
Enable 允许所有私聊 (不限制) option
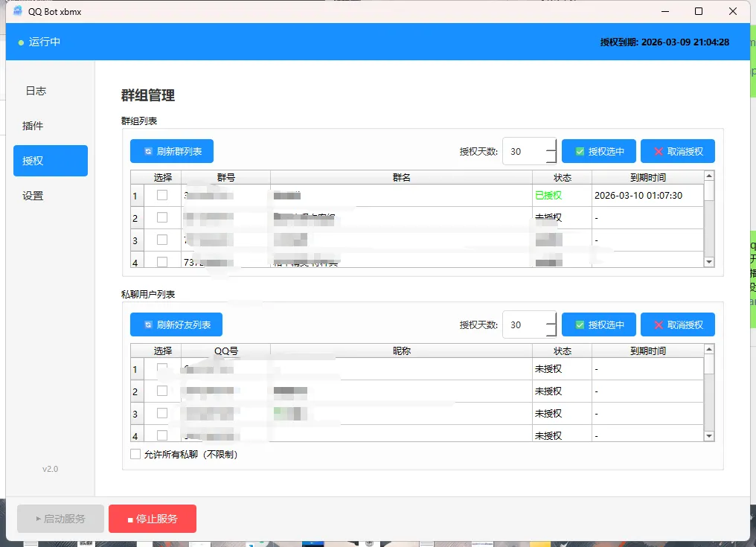click(135, 453)
